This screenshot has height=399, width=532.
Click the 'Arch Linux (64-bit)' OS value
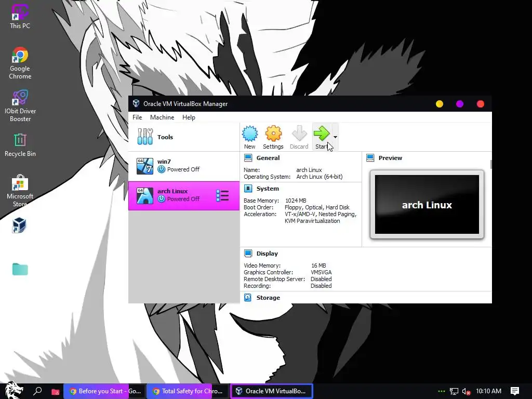(320, 177)
